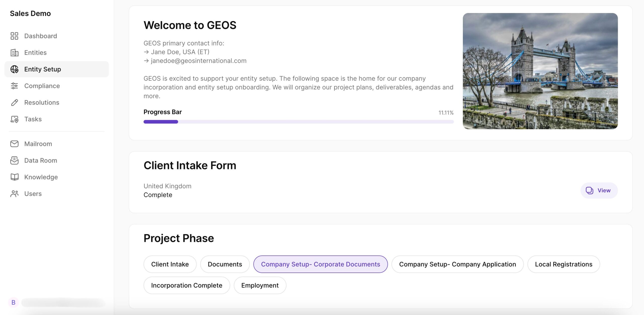
Task: Open the Entities section via its building icon
Action: [14, 52]
